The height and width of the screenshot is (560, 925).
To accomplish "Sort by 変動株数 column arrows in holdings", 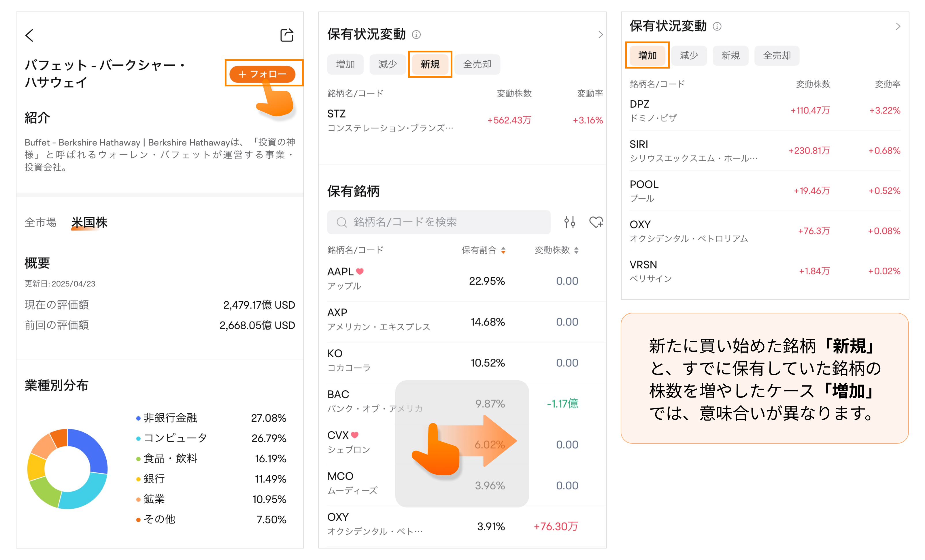I will tap(576, 250).
